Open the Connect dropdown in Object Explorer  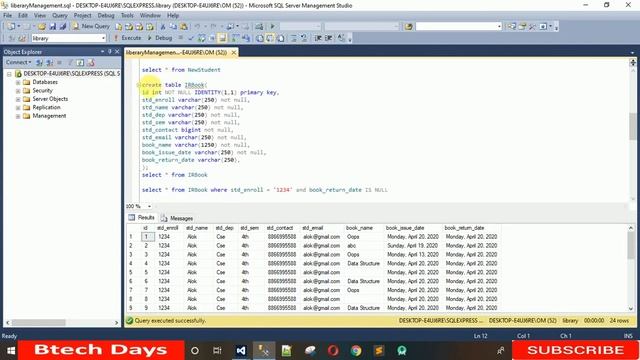(x=18, y=62)
